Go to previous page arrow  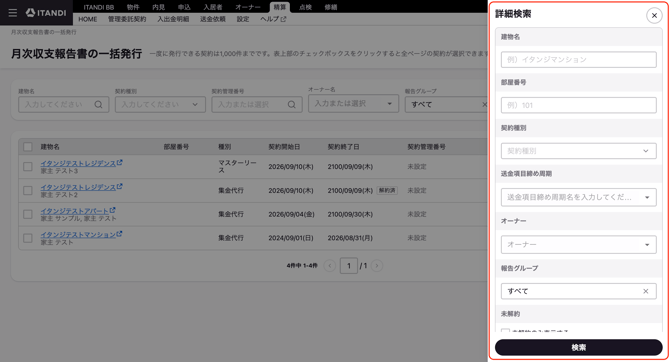click(329, 266)
